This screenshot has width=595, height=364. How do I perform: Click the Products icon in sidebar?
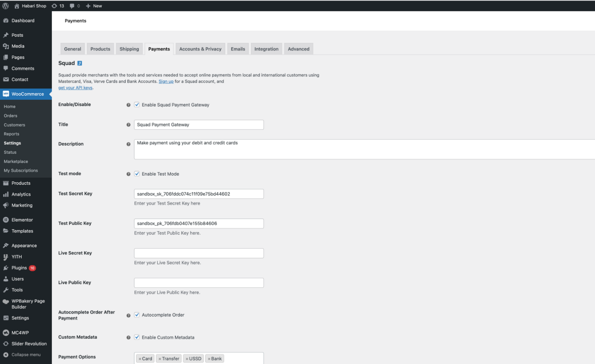6,183
